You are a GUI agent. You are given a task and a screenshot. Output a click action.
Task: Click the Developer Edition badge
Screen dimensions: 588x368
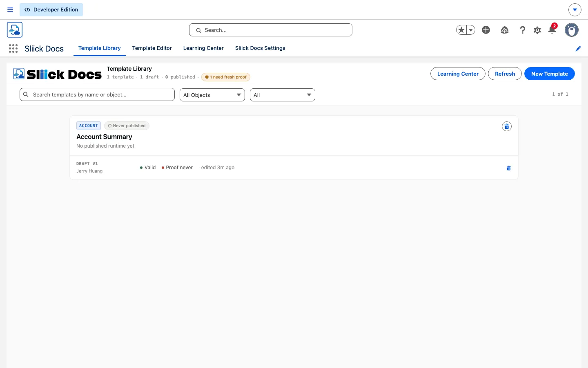(51, 10)
